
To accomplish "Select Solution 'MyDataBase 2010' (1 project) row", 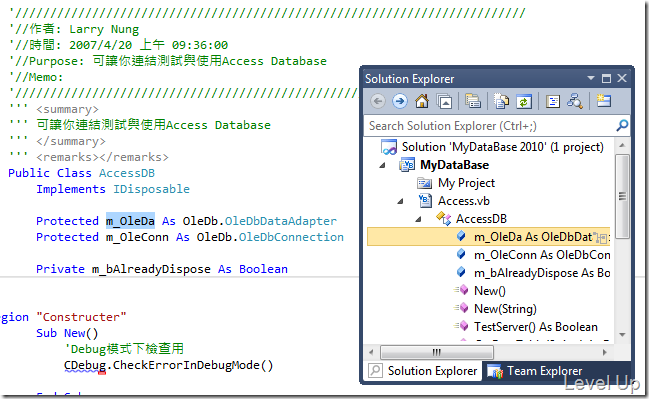I will 502,147.
